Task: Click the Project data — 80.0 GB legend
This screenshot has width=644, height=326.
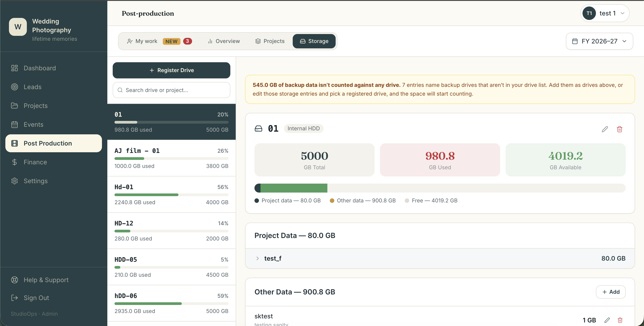Action: click(288, 201)
